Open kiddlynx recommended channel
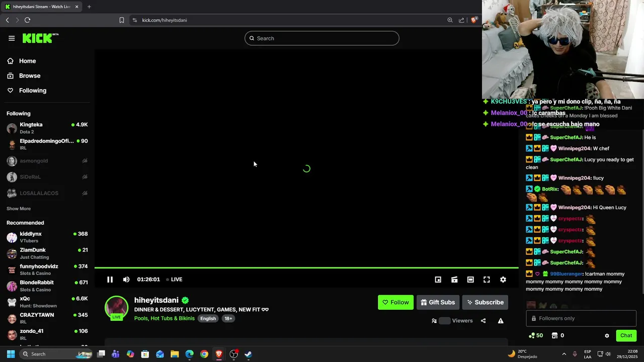Screen dimensions: 644x362 (x=46, y=237)
